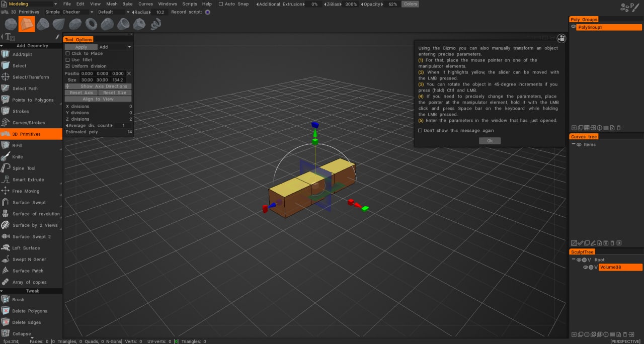Screen dimensions: 644x344
Task: Collapse the Add Geometry section
Action: coord(31,46)
